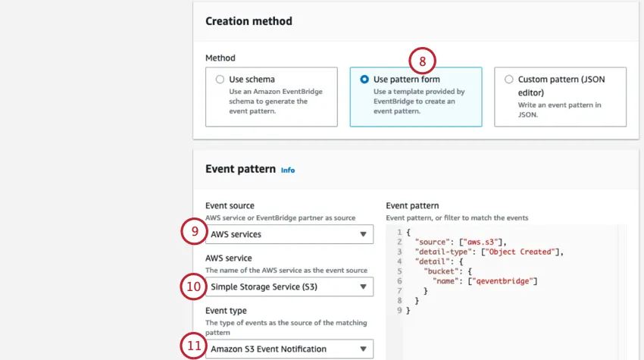Click the Event source dropdown arrow

pos(364,235)
